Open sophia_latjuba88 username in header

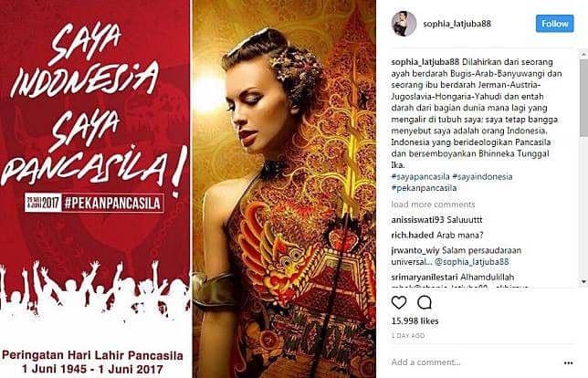tap(457, 24)
